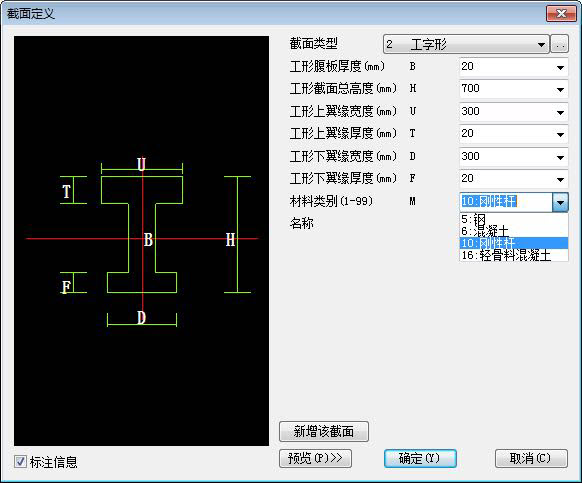This screenshot has width=582, height=483.
Task: Expand the lower flange thickness F dropdown arrow
Action: [560, 180]
